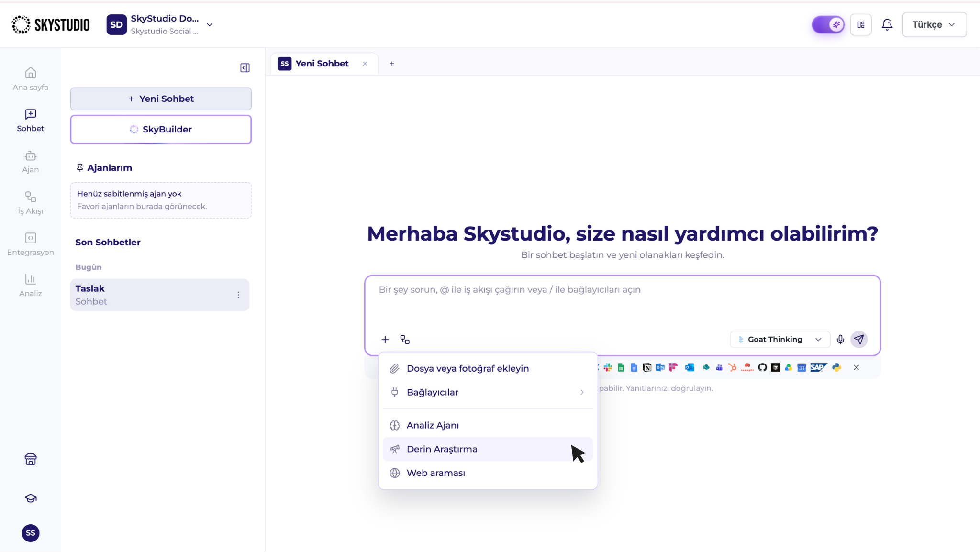Viewport: 980px width, 552px height.
Task: Select the Microsoft Teams connector icon
Action: [719, 367]
